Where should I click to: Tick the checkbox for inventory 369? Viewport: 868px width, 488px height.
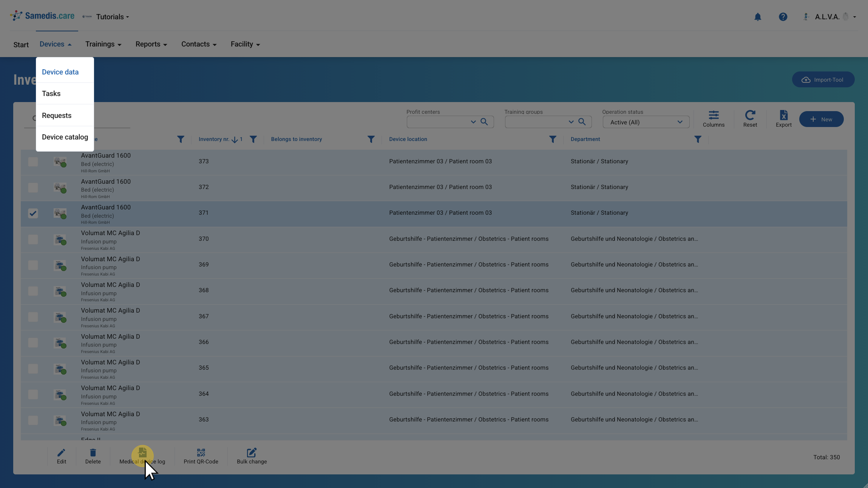pos(33,265)
